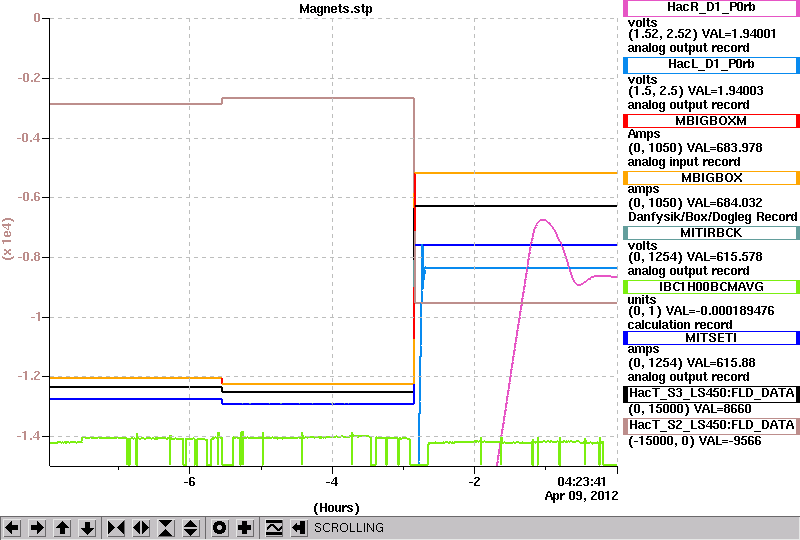Image resolution: width=800 pixels, height=540 pixels.
Task: Click the VAL=615.578 readout under MITIRBCK
Action: pyautogui.click(x=725, y=257)
